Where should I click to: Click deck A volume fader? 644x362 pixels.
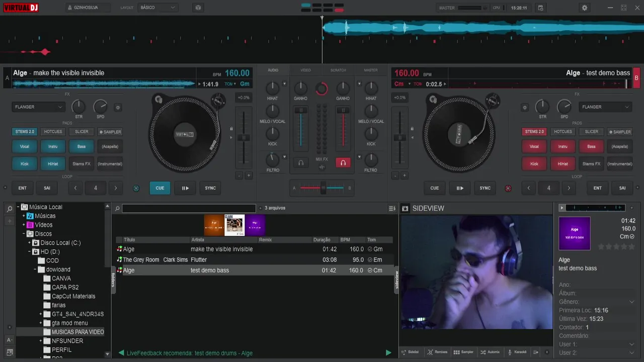301,111
